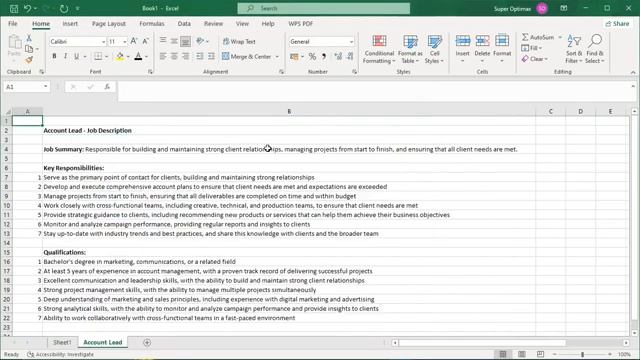640x360 pixels.
Task: Decrease font size with small A icon
Action: click(145, 41)
